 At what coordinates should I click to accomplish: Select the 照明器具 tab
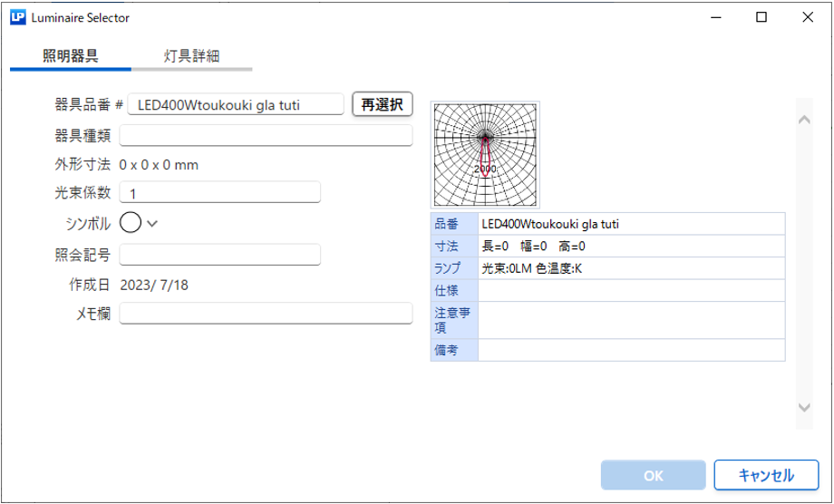(x=71, y=55)
